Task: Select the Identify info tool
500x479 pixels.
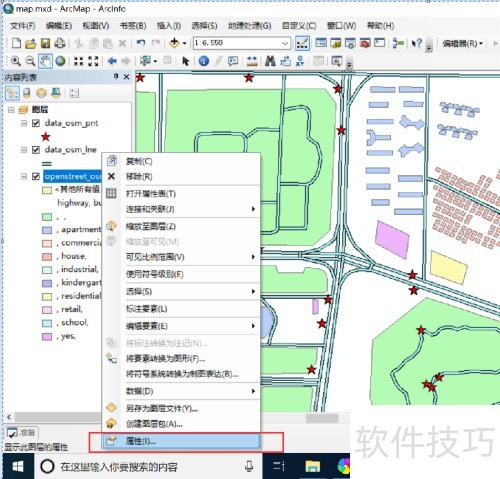Action: [x=204, y=61]
